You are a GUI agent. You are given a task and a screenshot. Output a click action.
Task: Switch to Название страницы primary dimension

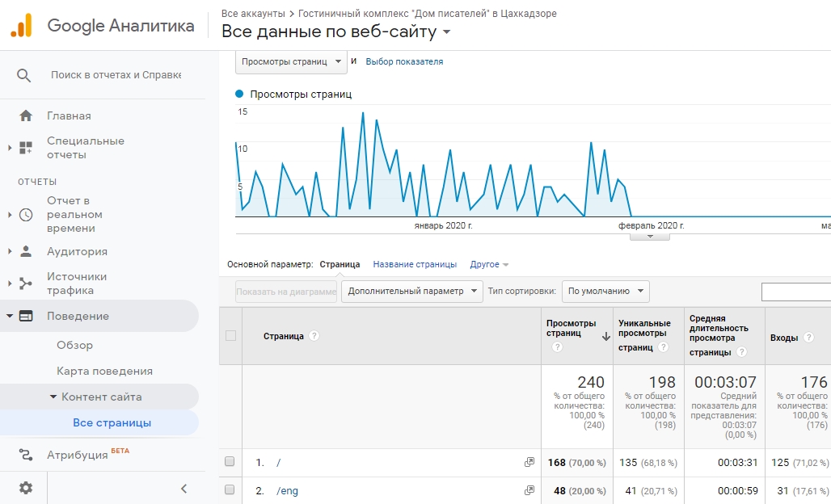point(415,264)
